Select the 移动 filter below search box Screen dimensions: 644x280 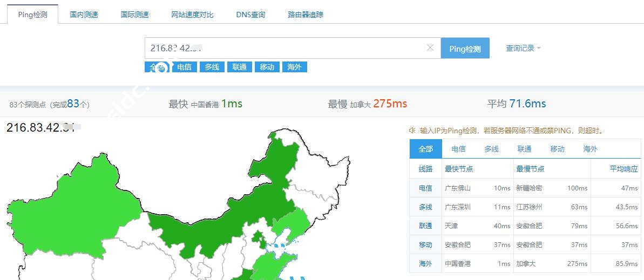(267, 67)
